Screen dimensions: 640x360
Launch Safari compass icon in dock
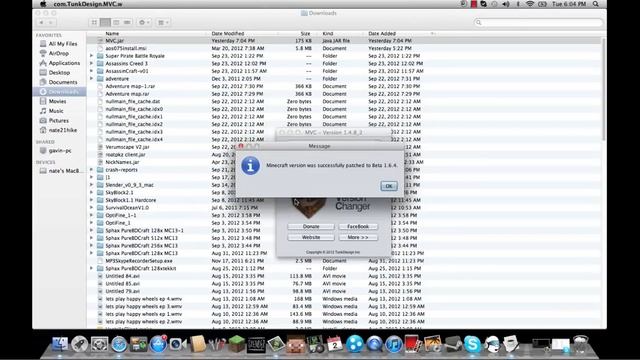point(119,344)
